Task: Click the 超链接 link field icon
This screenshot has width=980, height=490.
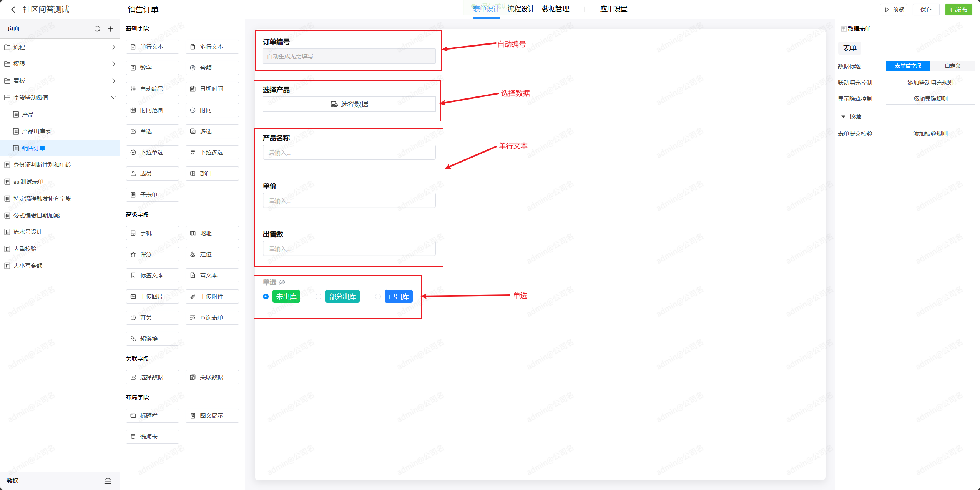Action: click(133, 339)
